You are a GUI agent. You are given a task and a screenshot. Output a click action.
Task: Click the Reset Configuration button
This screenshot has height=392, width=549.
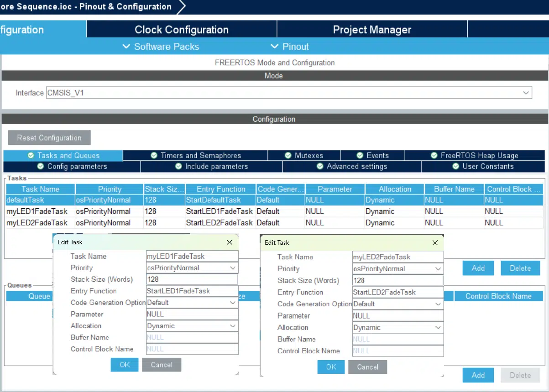pos(49,138)
